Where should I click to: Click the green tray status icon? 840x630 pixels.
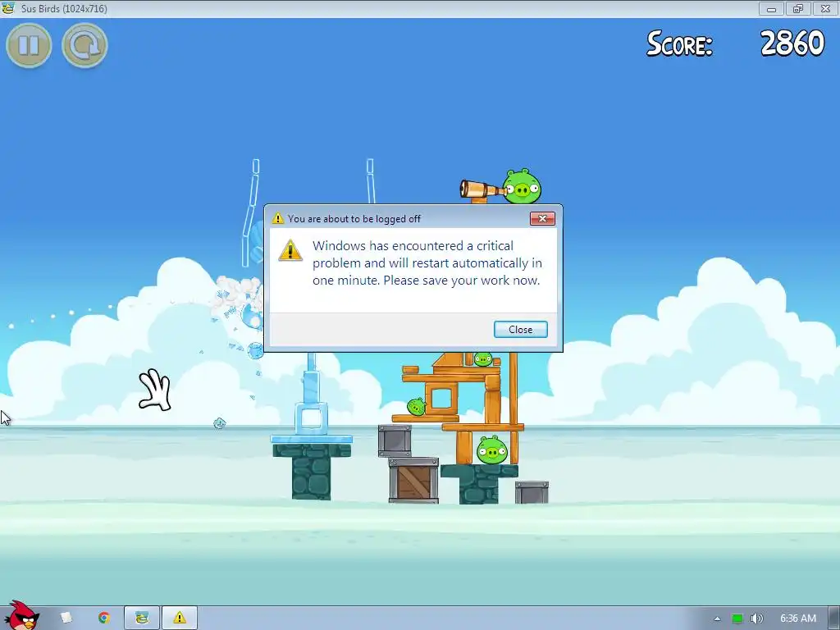737,619
